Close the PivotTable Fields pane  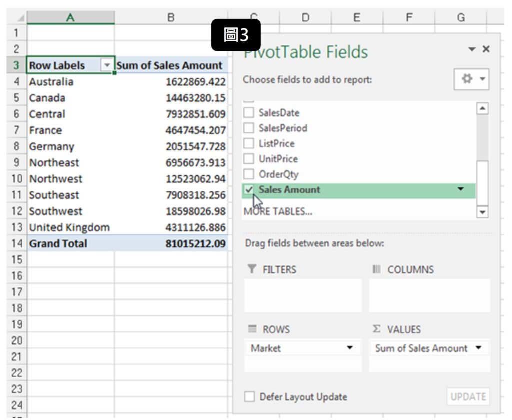(x=486, y=49)
